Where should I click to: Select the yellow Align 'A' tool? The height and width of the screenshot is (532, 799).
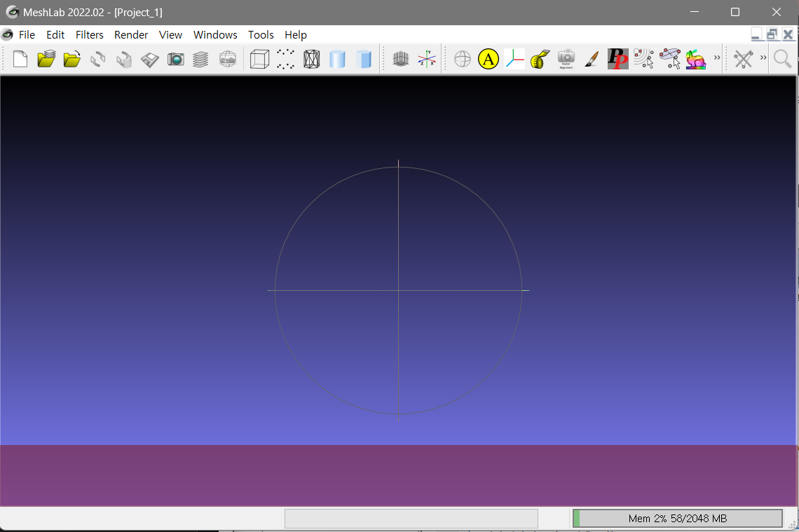(489, 60)
